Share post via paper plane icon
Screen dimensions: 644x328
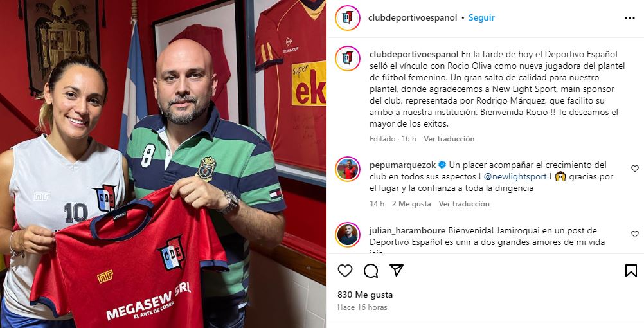click(397, 270)
